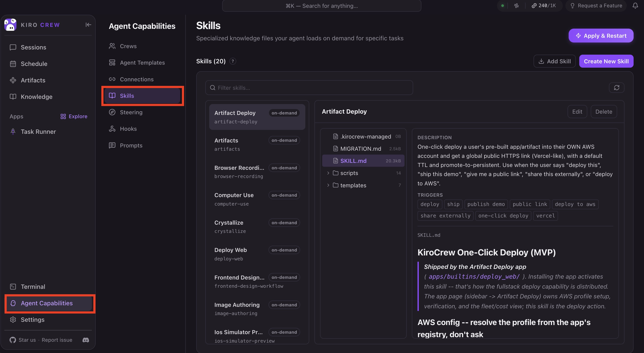Click the Apply & Restart button
The height and width of the screenshot is (353, 644).
click(x=601, y=36)
